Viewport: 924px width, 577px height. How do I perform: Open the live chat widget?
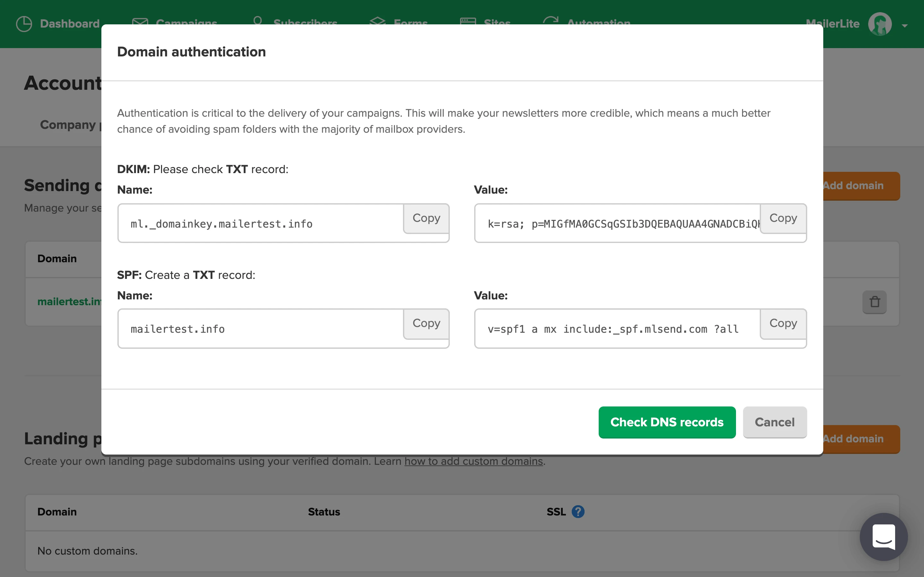(x=883, y=537)
